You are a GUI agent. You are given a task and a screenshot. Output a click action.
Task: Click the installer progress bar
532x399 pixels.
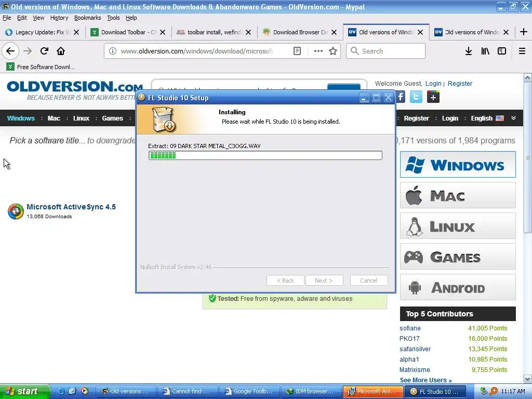265,155
